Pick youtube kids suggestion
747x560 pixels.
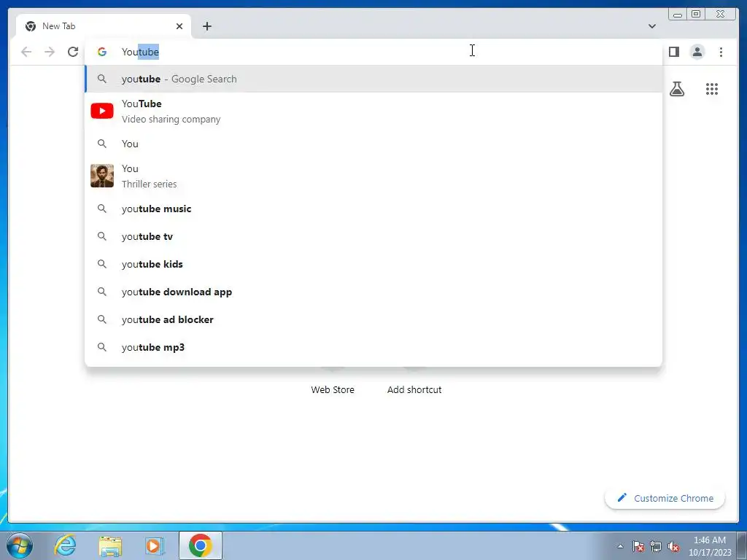click(373, 264)
